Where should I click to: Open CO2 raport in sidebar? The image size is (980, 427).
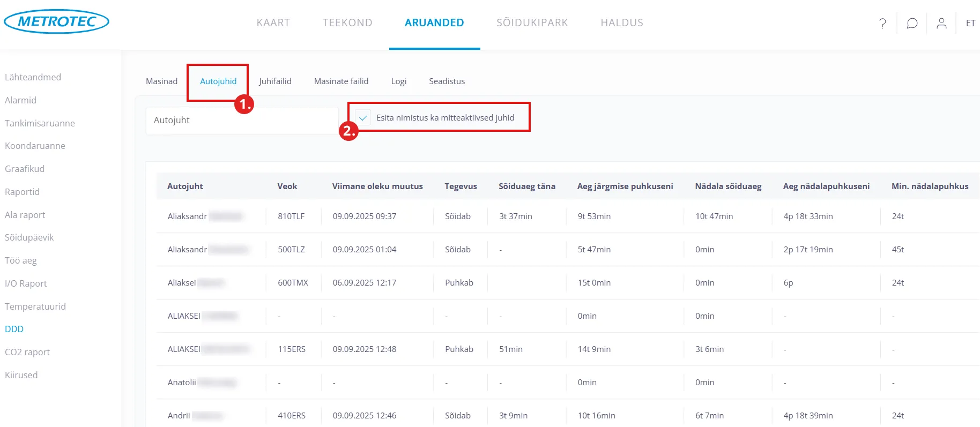[27, 352]
